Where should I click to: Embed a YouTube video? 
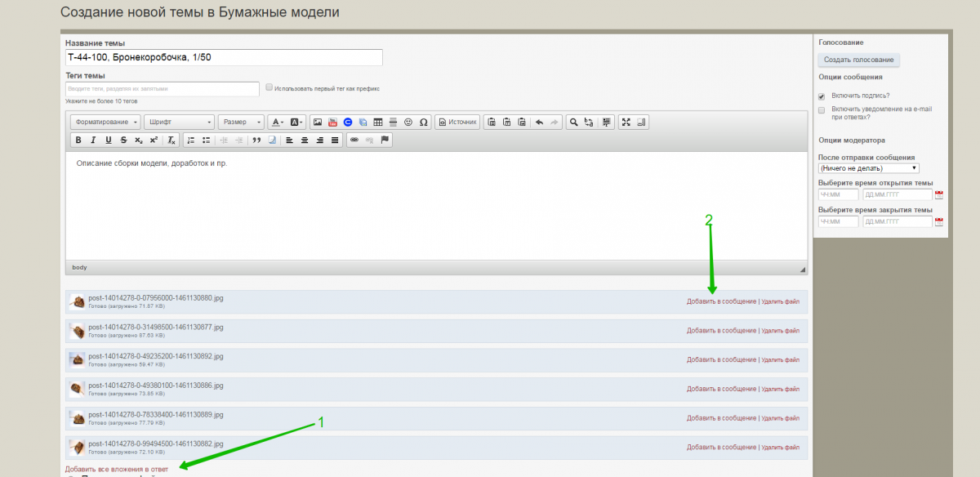coord(332,122)
